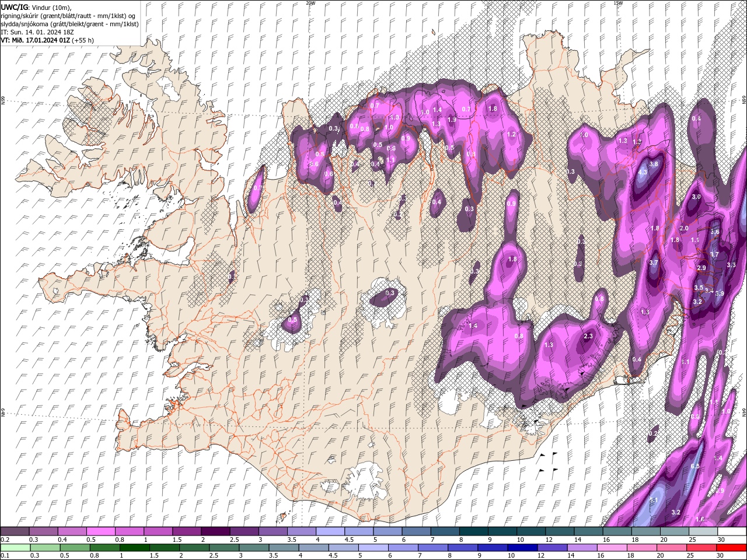This screenshot has height=560, width=747.
Task: Click the '3.6' precipitation value on the map
Action: 715,232
